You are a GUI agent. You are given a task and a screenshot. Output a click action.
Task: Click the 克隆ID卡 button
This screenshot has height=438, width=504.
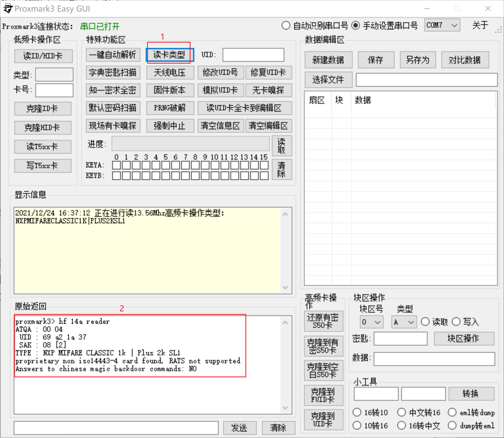click(43, 109)
